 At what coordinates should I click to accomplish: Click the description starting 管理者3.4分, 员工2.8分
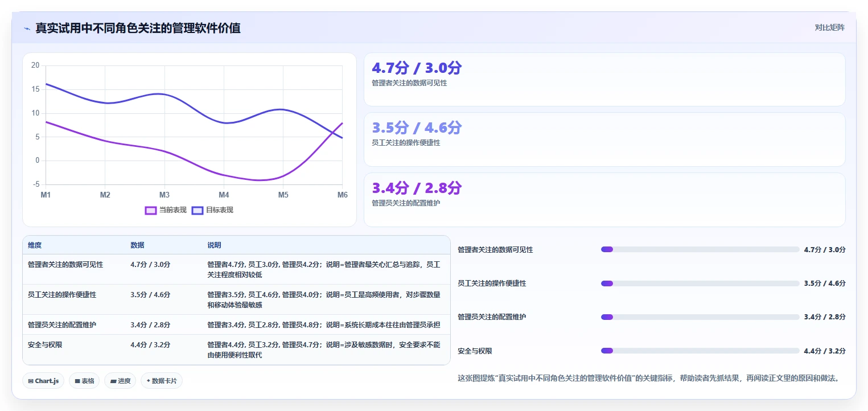tap(324, 325)
